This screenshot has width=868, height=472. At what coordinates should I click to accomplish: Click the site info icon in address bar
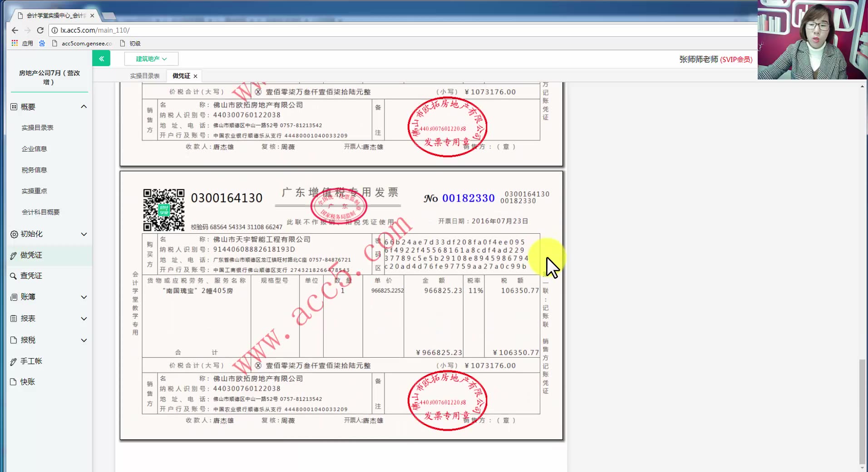click(54, 30)
